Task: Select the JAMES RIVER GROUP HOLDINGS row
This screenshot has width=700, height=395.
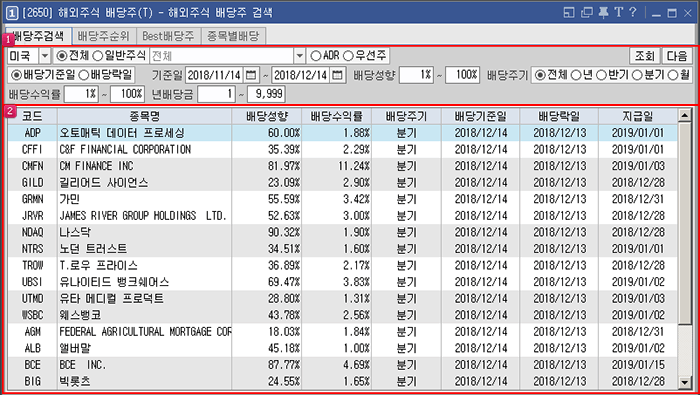Action: pos(342,216)
